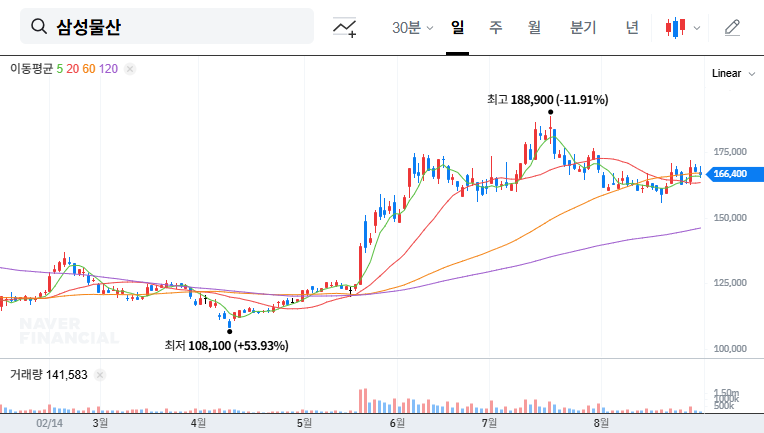The height and width of the screenshot is (433, 764).
Task: Click the 삼성물산 search field
Action: pyautogui.click(x=167, y=26)
